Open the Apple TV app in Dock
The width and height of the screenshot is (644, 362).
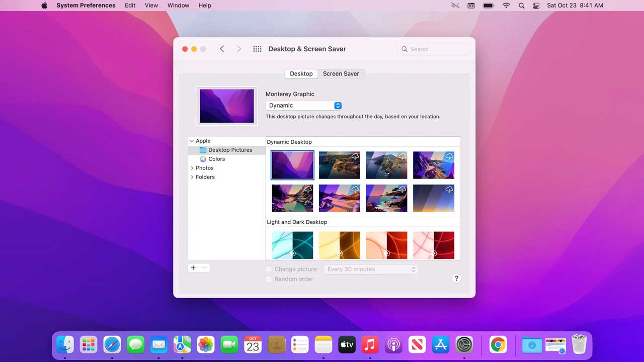click(347, 344)
